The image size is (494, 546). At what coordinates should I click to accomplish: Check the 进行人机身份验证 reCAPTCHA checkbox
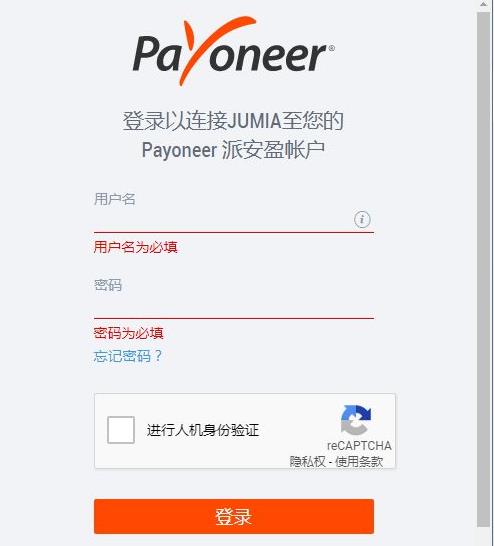point(121,430)
